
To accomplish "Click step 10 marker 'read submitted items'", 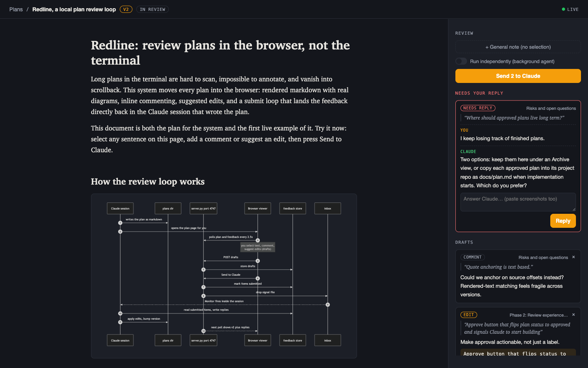I will [x=120, y=313].
